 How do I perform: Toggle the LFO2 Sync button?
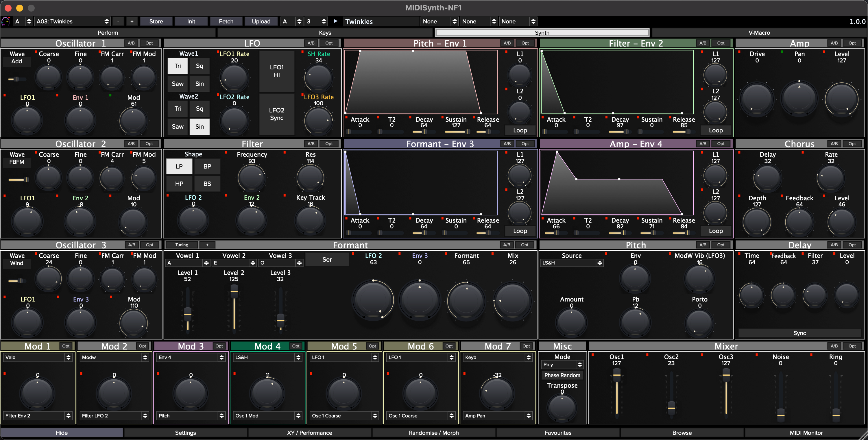[x=277, y=114]
